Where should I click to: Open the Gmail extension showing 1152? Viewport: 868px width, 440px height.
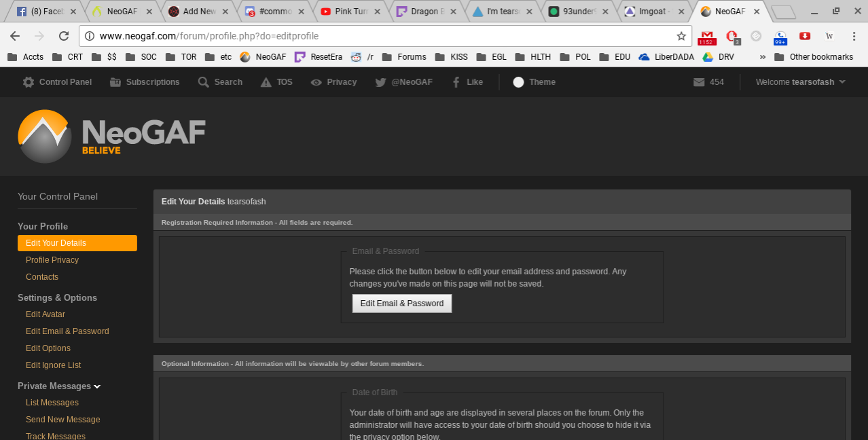707,37
